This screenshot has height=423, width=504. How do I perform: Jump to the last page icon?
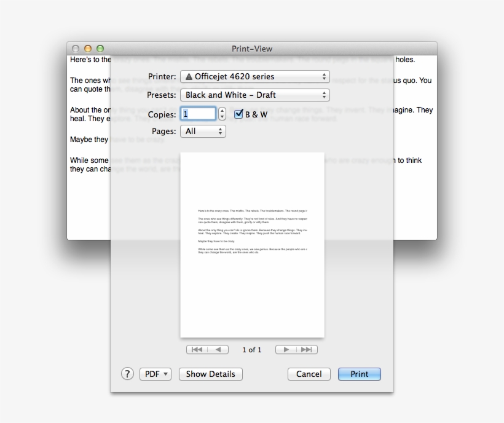(x=307, y=349)
